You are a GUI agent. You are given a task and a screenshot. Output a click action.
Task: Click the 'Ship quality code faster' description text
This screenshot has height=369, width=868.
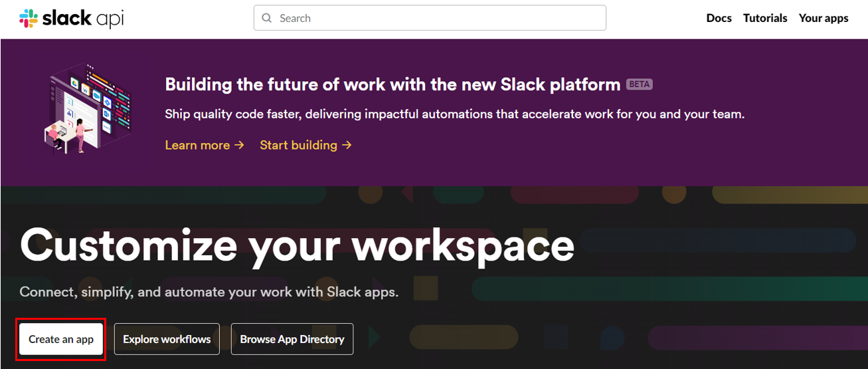pos(455,114)
